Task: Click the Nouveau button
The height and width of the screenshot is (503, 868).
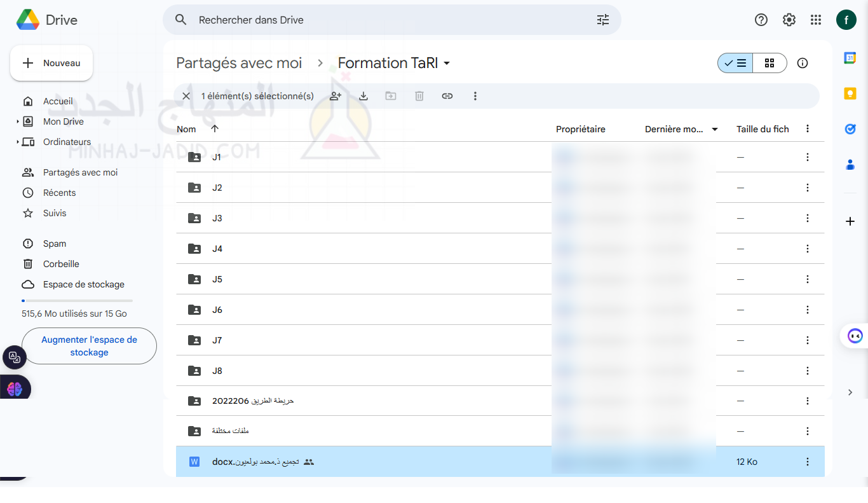Action: (51, 63)
